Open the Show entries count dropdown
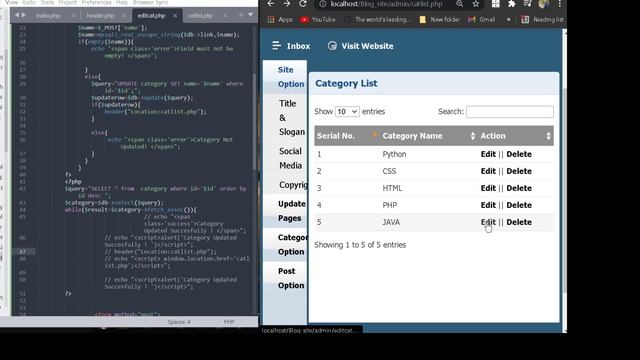Viewport: 640px width, 360px height. (347, 111)
